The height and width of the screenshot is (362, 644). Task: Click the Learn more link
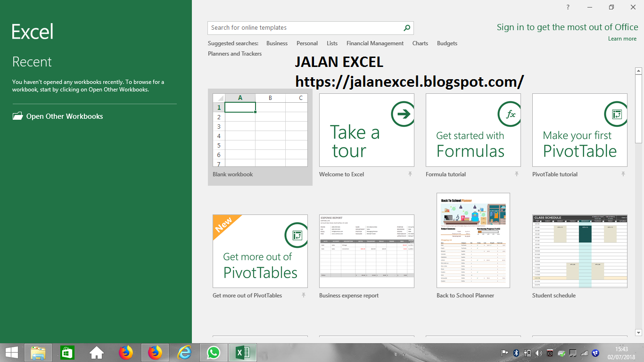pyautogui.click(x=622, y=39)
